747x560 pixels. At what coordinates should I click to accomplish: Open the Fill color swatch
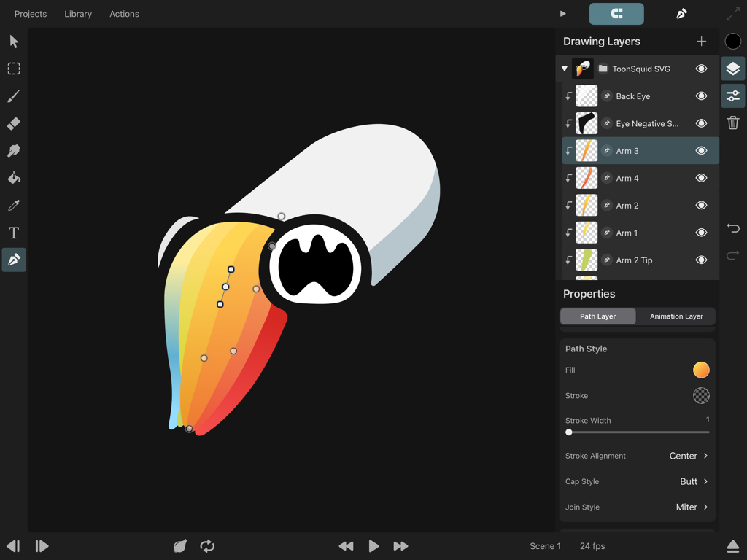point(701,370)
